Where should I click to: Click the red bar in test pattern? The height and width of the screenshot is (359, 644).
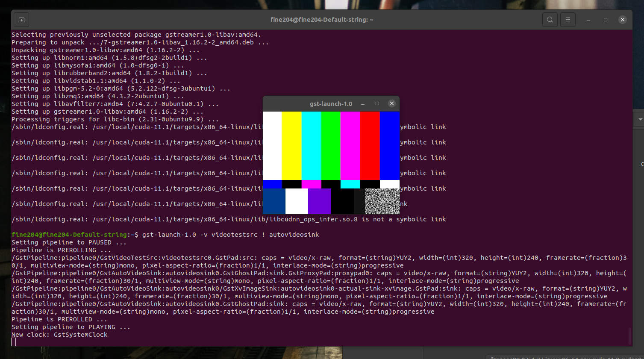coord(370,145)
